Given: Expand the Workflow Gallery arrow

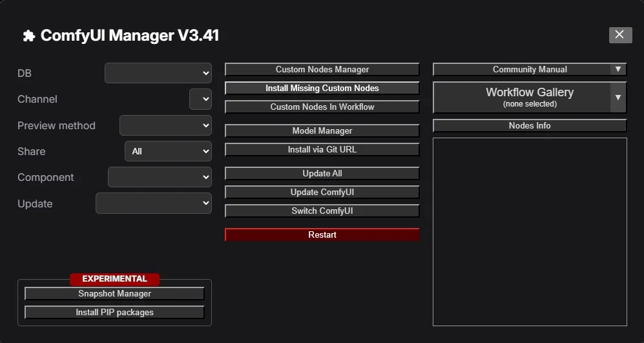Looking at the screenshot, I should pos(618,98).
